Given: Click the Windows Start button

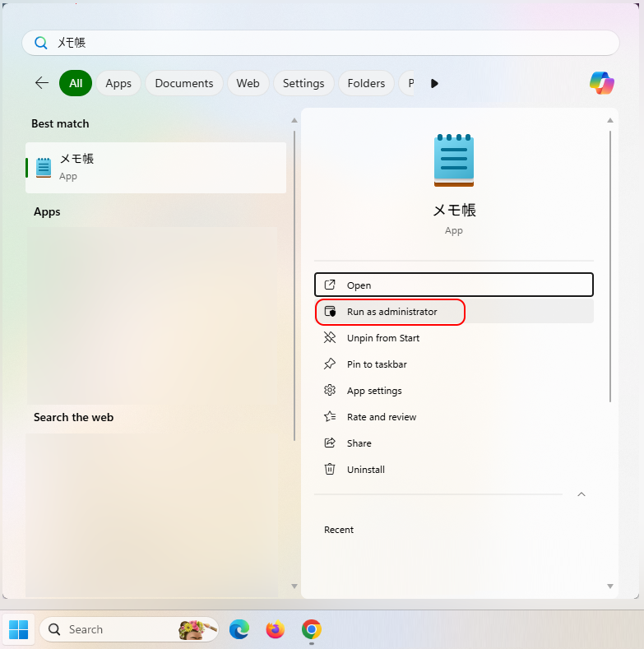Looking at the screenshot, I should tap(18, 629).
